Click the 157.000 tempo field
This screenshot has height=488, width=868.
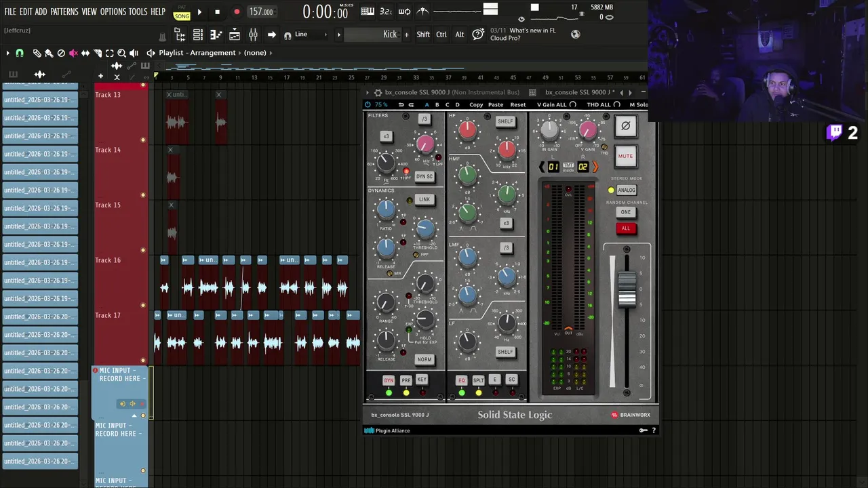(x=261, y=12)
